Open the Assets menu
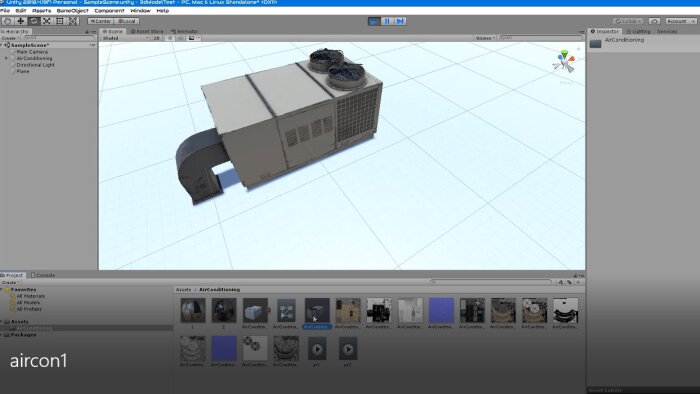700x394 pixels. pos(41,11)
